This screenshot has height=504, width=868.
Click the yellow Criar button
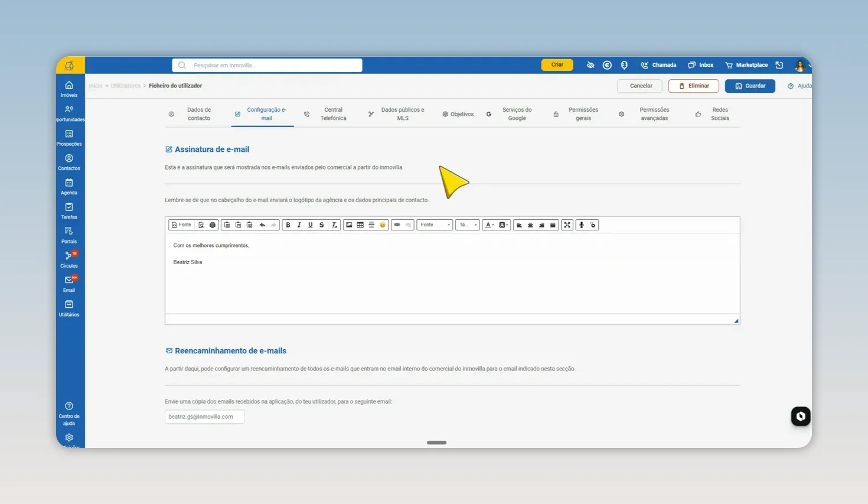pos(557,65)
